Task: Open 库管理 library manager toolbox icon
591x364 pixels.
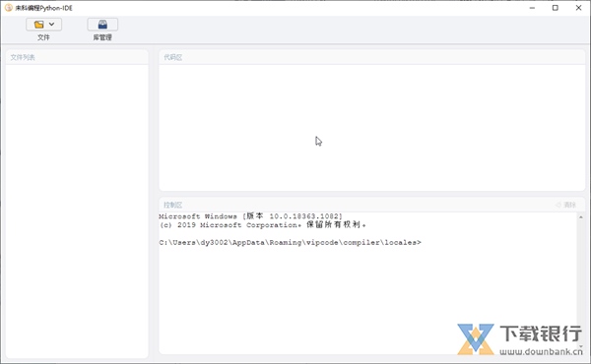Action: [x=102, y=25]
